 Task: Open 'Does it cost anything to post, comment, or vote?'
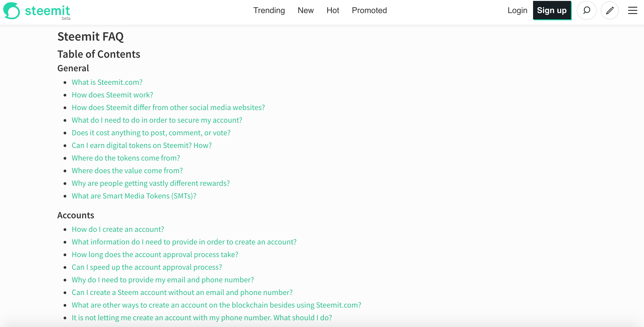151,133
